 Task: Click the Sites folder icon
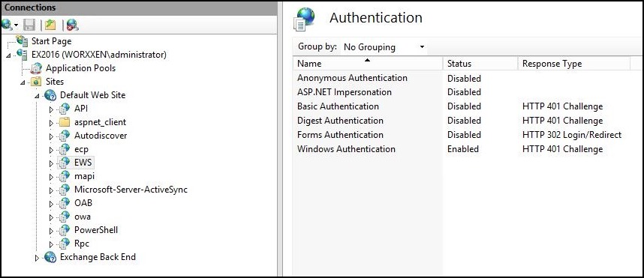pos(37,82)
